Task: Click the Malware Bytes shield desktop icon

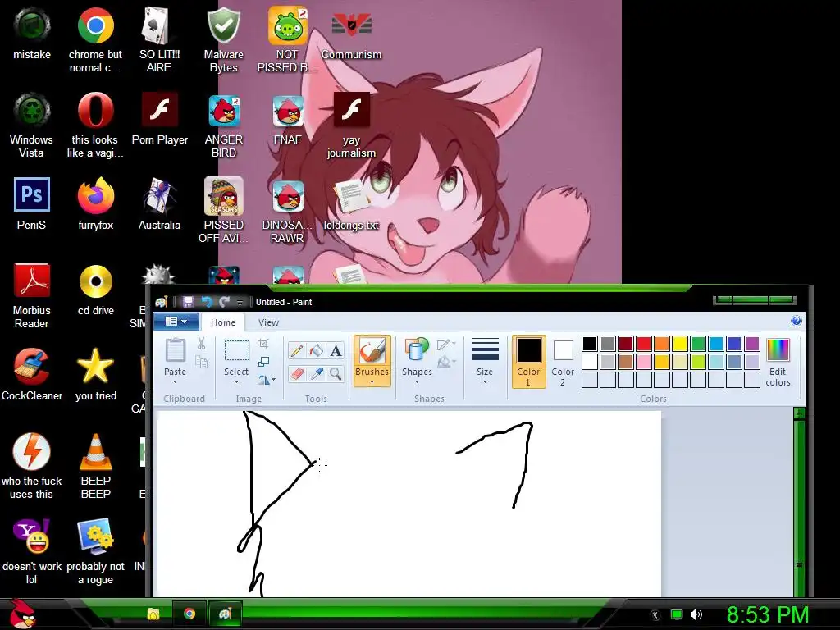Action: click(x=223, y=39)
